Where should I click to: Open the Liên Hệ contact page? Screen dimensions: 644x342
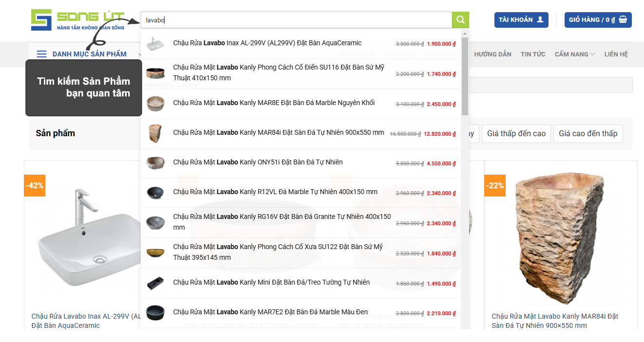(616, 54)
